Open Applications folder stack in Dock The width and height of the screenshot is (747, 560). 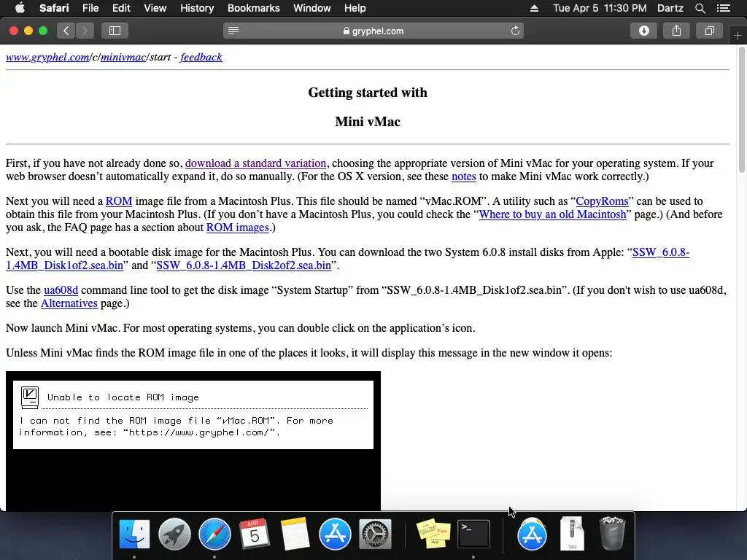point(532,534)
